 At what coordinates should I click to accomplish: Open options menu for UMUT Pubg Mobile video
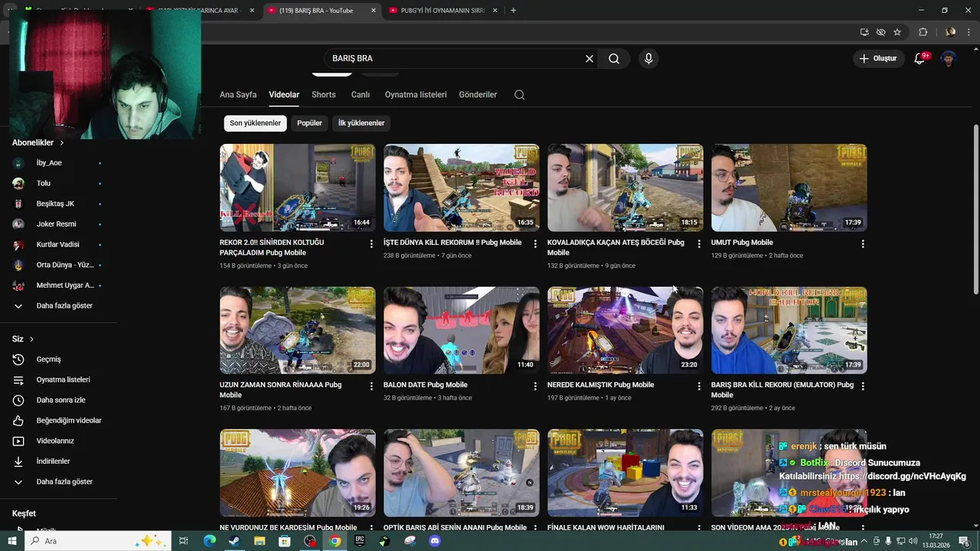(863, 243)
